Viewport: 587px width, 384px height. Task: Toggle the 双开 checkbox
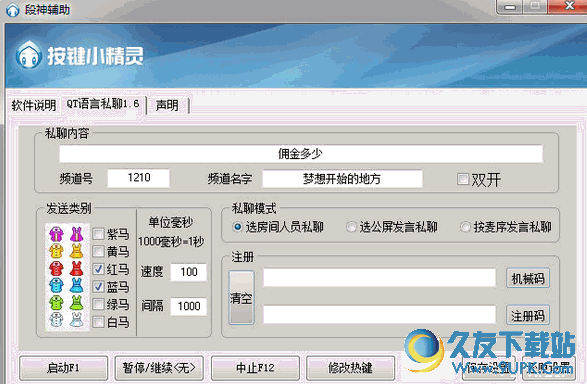pos(463,179)
